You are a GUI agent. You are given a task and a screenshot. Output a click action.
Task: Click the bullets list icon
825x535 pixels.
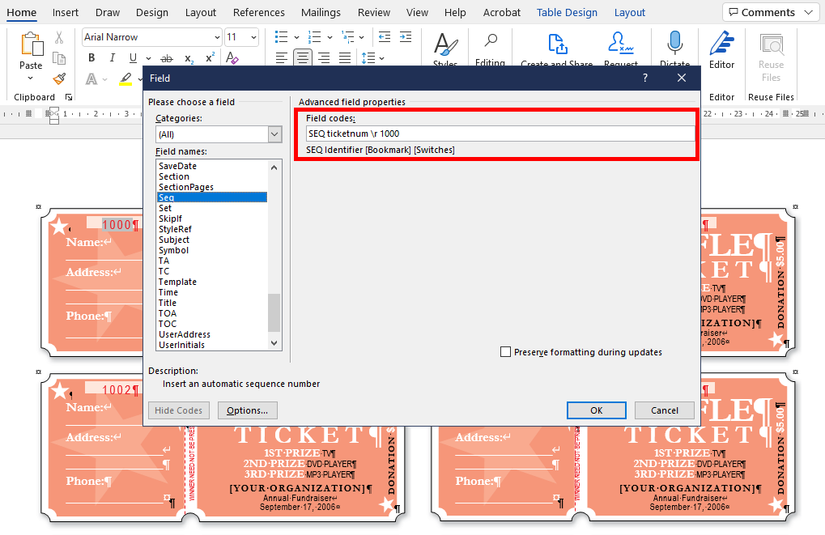[281, 37]
